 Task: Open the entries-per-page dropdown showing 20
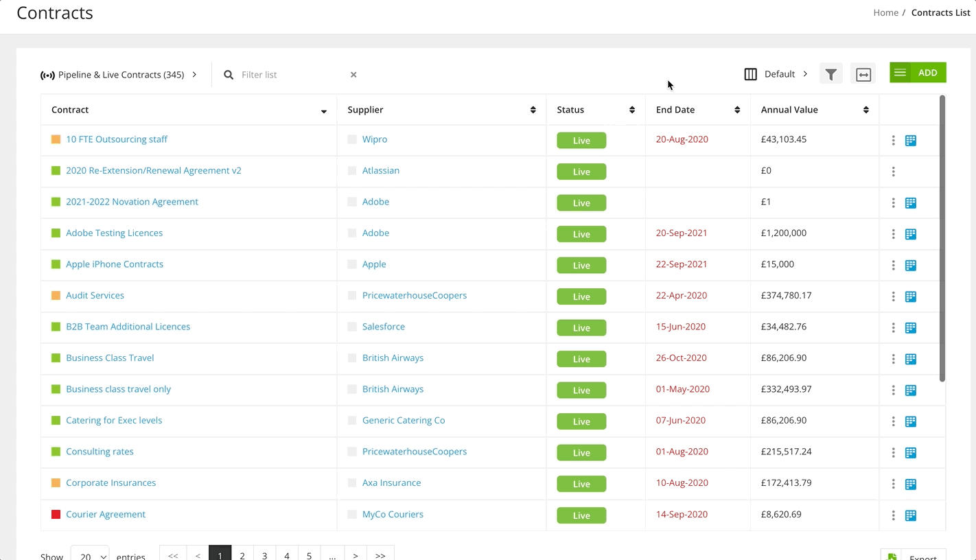(90, 555)
